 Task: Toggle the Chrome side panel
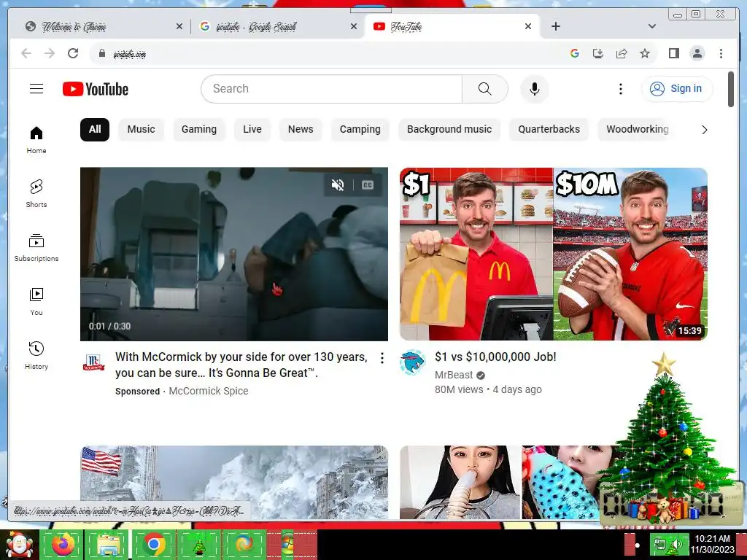(x=673, y=53)
